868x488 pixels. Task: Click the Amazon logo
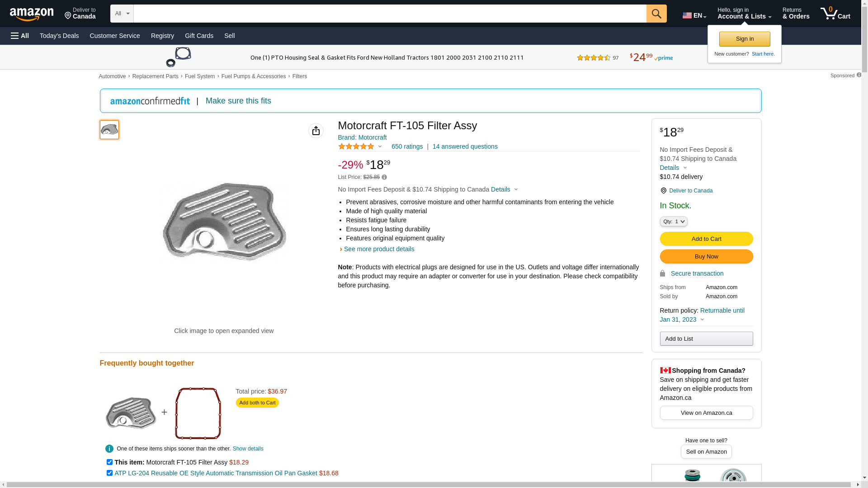coord(32,14)
